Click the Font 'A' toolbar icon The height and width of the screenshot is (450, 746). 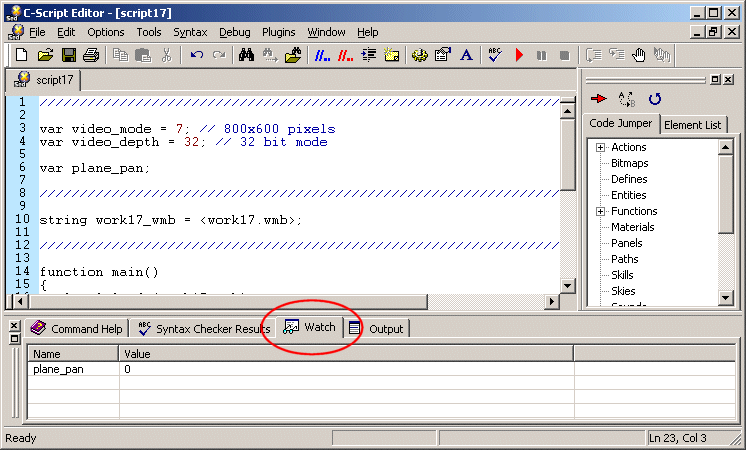tap(465, 55)
